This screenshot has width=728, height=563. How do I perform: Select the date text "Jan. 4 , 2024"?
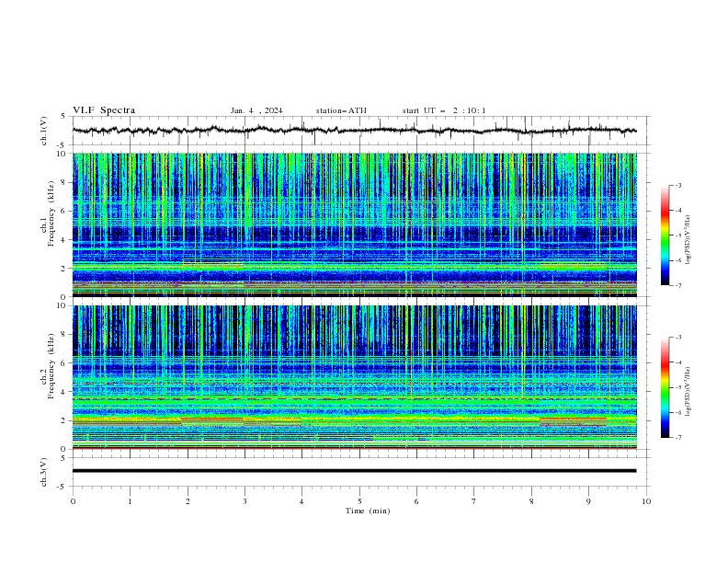point(256,110)
